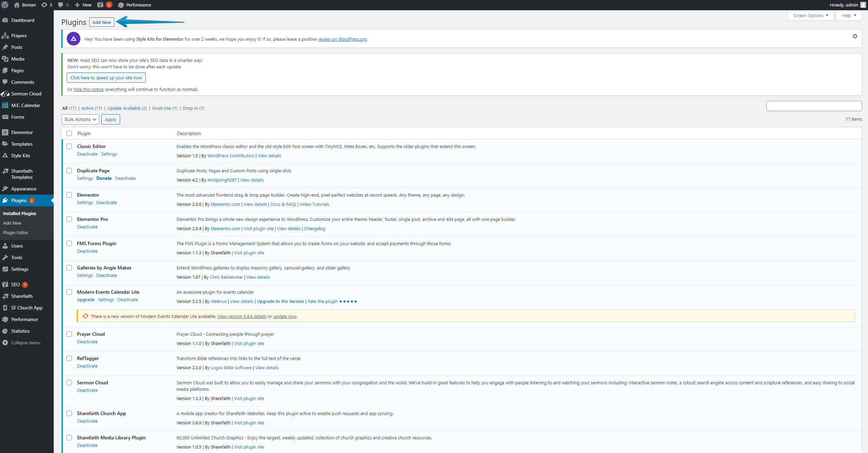The height and width of the screenshot is (453, 868).
Task: Filter by Active plugins
Action: tap(92, 108)
